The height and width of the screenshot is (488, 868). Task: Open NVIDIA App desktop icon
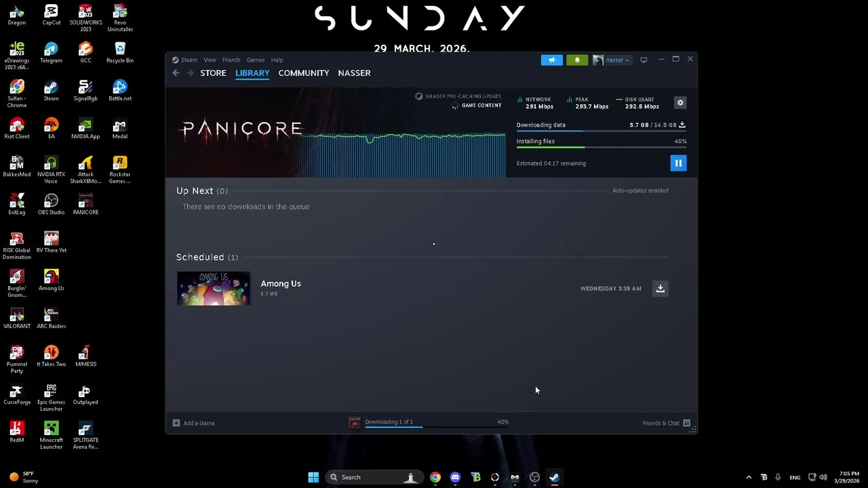click(85, 129)
